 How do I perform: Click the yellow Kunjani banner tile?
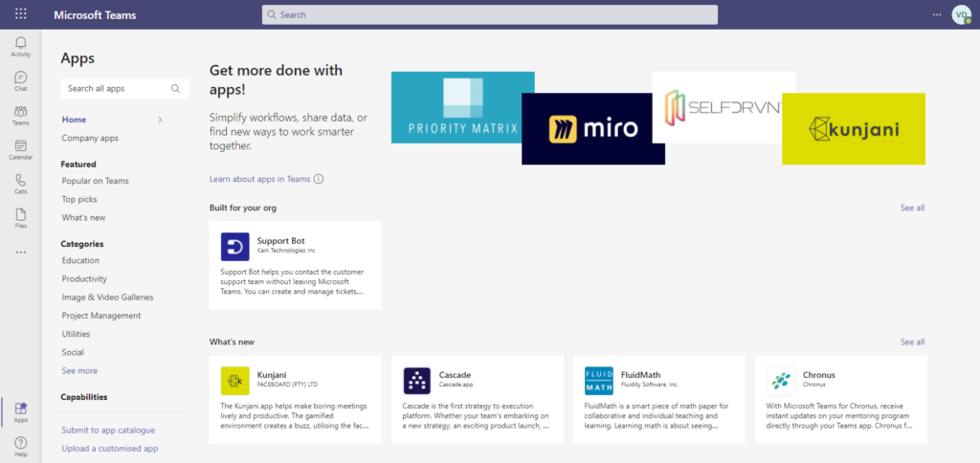[x=854, y=129]
